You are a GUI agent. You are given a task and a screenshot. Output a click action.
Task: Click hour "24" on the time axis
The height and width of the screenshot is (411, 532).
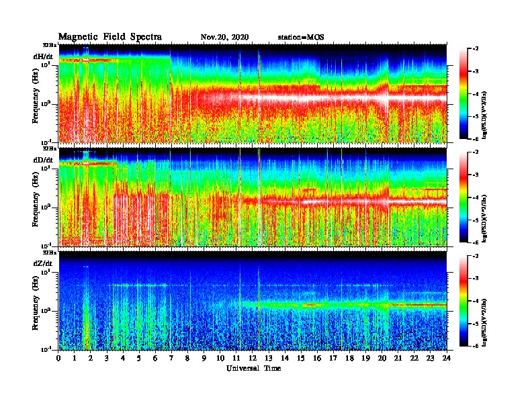[447, 358]
